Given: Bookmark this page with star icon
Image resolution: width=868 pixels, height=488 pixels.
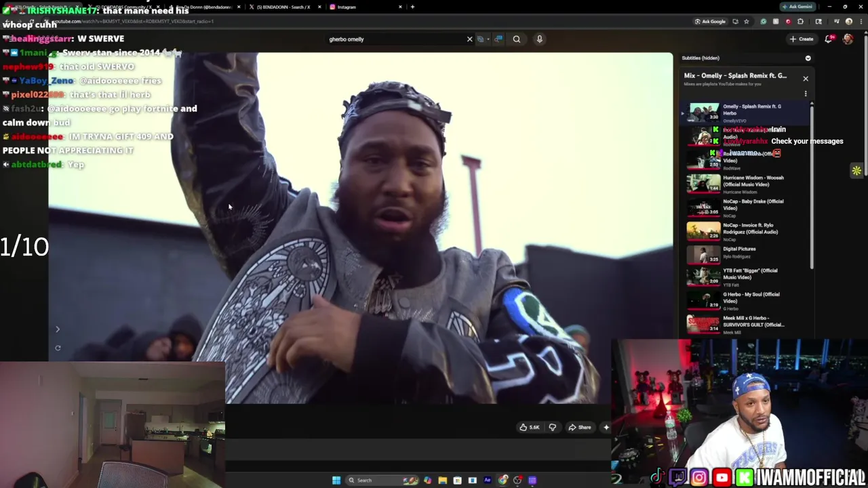Looking at the screenshot, I should [746, 22].
